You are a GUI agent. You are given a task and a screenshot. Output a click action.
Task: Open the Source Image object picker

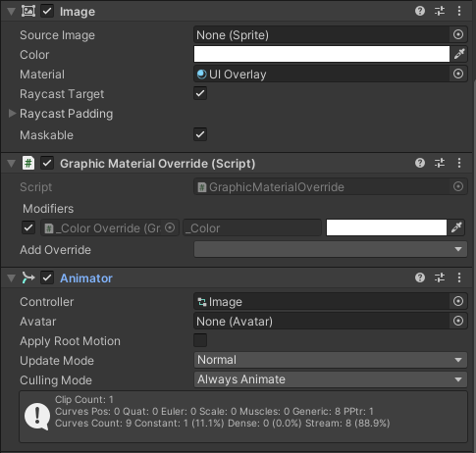(458, 34)
